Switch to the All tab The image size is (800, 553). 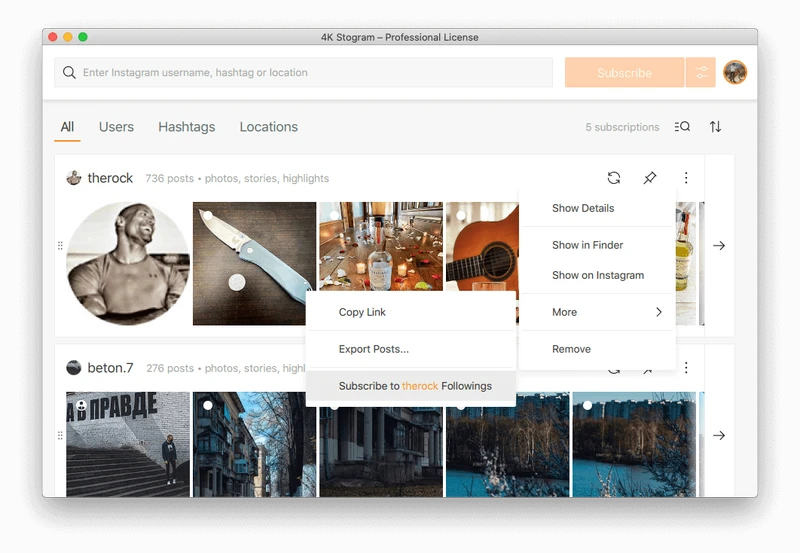pyautogui.click(x=67, y=127)
